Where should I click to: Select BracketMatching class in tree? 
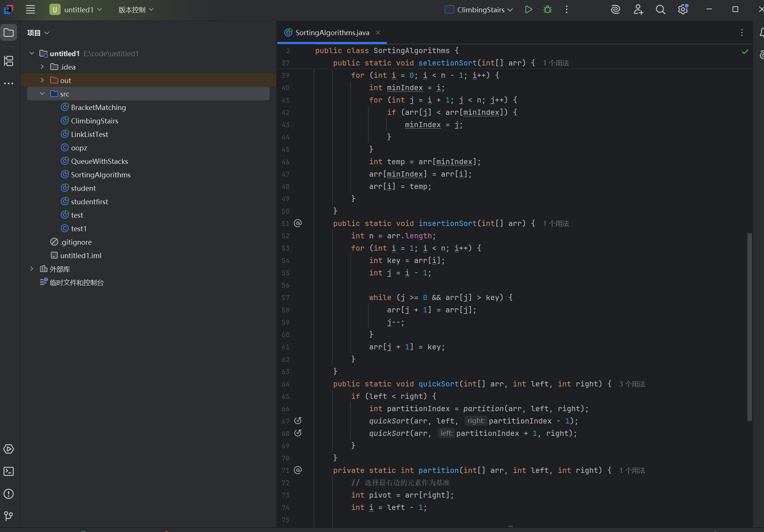pos(94,107)
